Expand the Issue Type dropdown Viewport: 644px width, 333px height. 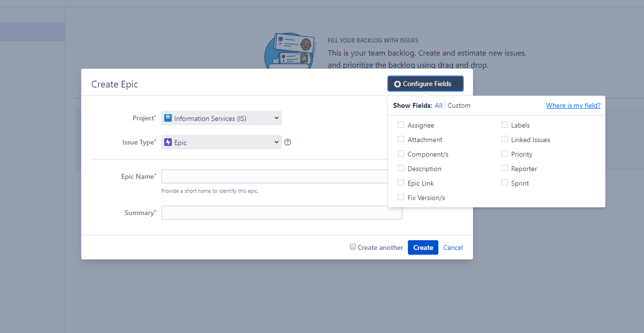pos(222,142)
